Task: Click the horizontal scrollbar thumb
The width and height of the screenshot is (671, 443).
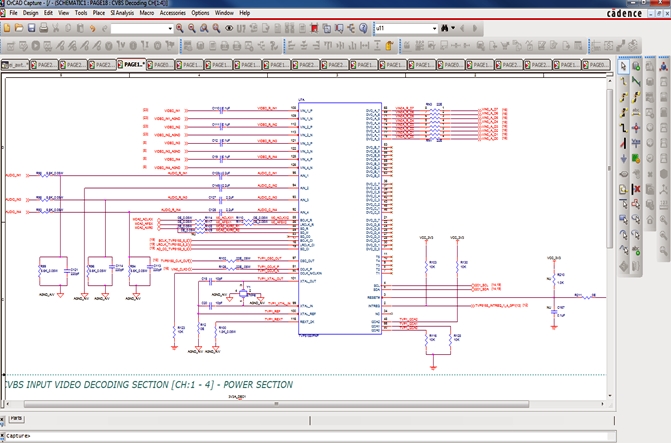Action: click(276, 404)
